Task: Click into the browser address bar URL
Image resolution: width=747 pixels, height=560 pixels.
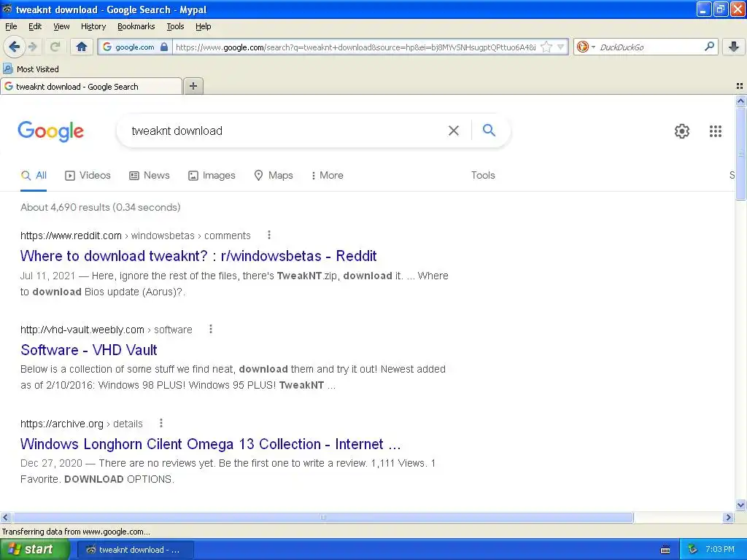Action: click(x=355, y=47)
